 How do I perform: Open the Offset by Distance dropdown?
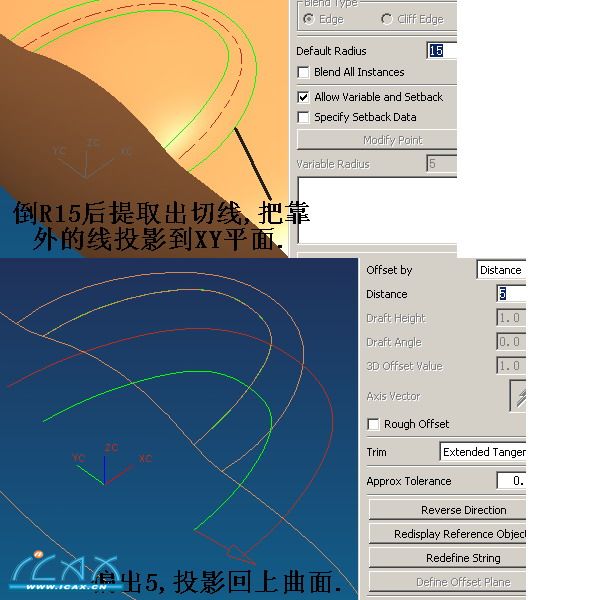[501, 270]
